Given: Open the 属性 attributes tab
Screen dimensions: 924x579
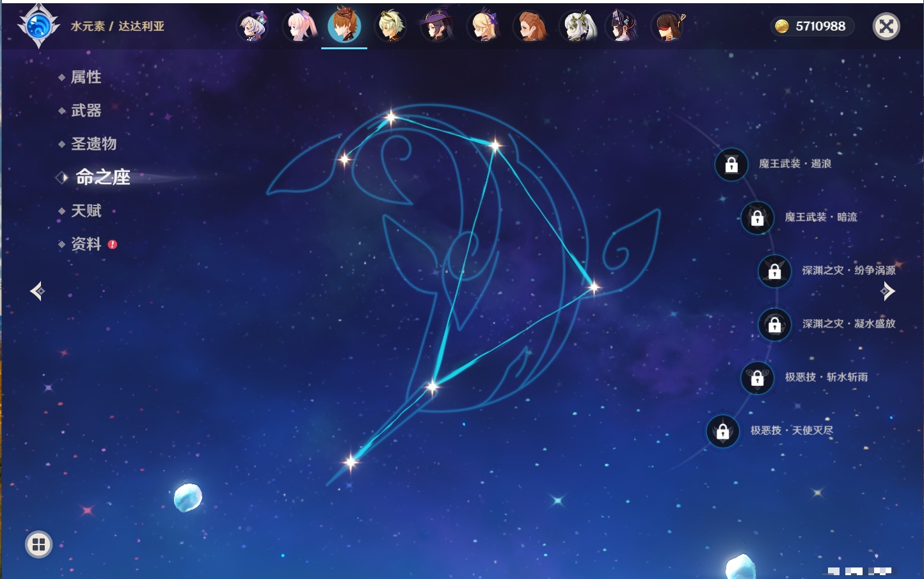Looking at the screenshot, I should pyautogui.click(x=86, y=77).
